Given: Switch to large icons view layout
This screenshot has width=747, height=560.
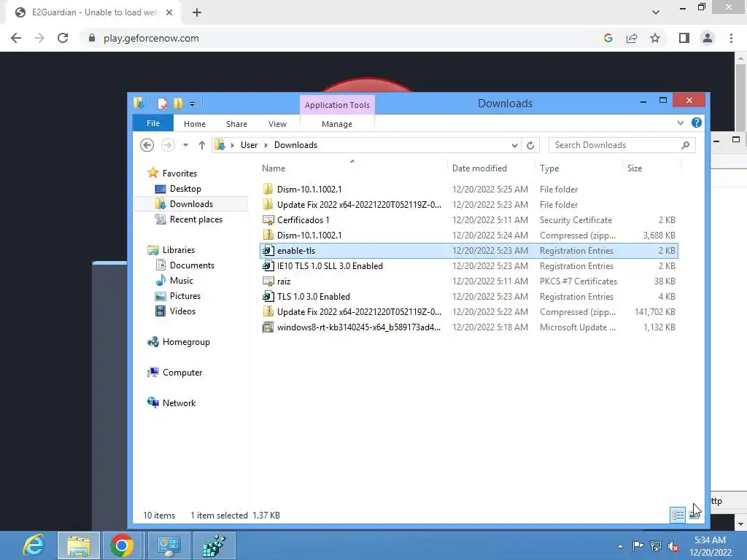Looking at the screenshot, I should (694, 514).
